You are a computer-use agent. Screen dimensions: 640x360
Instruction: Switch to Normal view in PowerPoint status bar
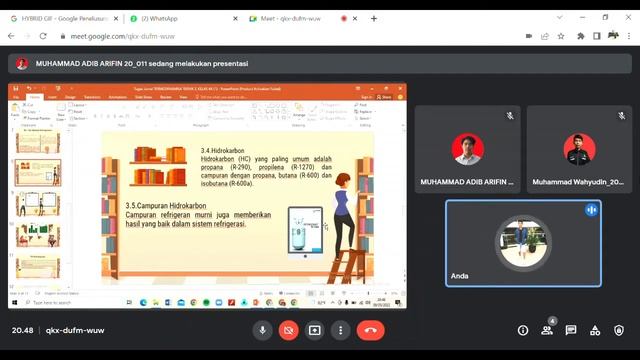click(311, 293)
